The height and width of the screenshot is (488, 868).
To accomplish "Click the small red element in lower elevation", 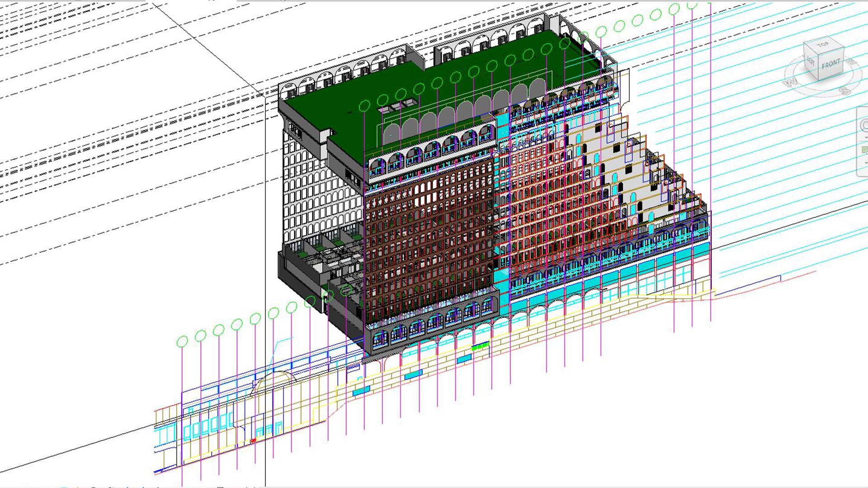I will click(x=254, y=440).
